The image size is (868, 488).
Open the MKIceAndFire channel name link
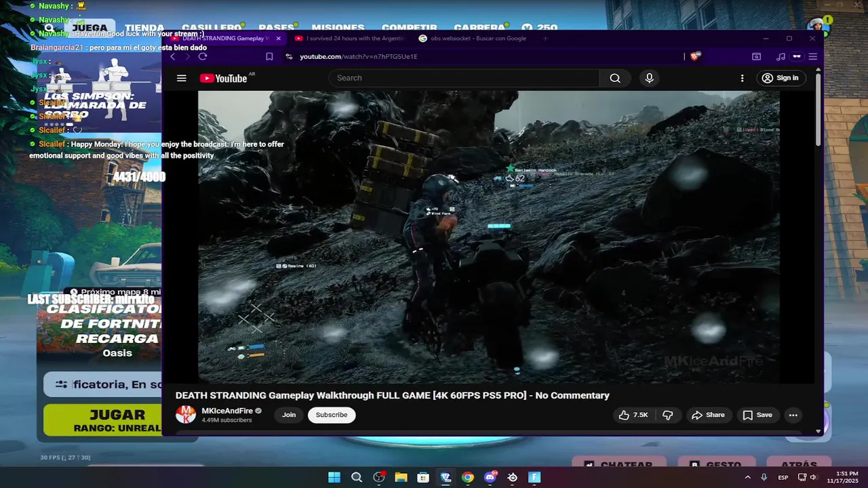227,411
